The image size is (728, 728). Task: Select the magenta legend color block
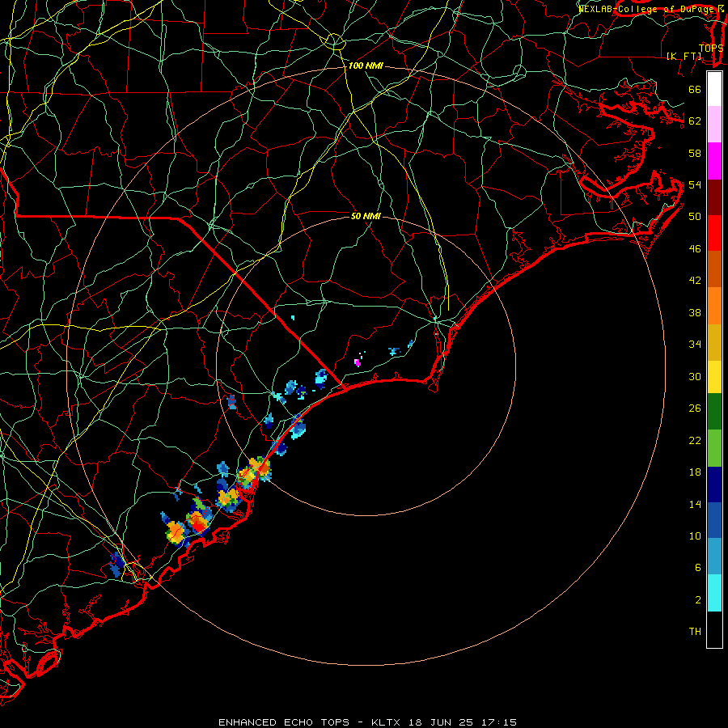714,161
